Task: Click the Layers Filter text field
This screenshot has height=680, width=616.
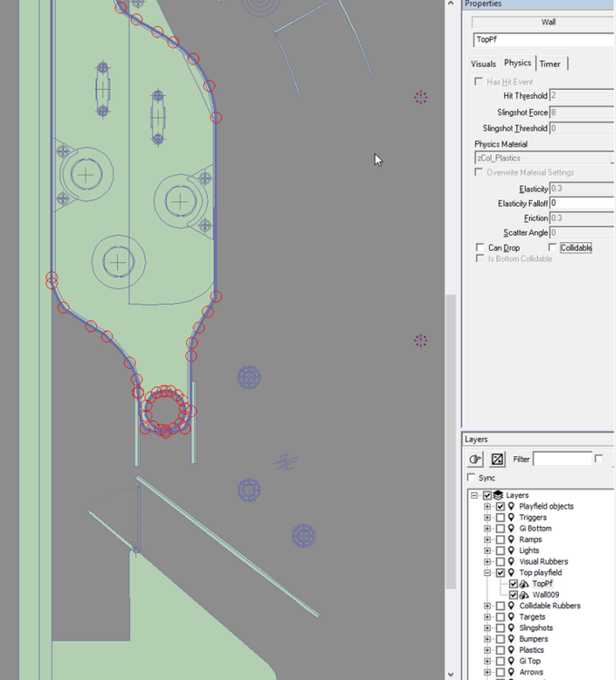Action: [562, 459]
